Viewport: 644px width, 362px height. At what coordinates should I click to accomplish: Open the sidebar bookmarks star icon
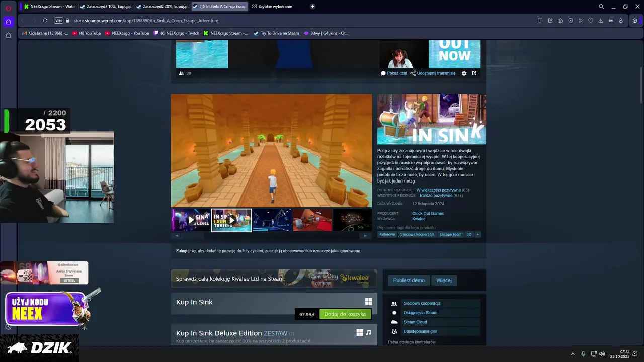pos(8,35)
